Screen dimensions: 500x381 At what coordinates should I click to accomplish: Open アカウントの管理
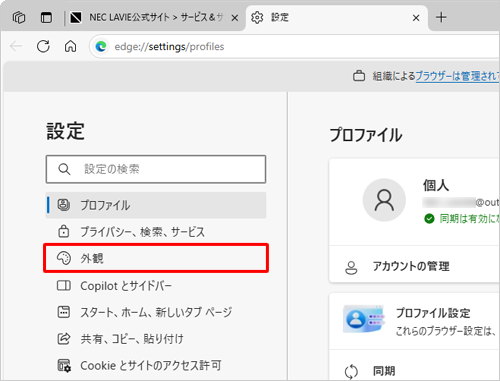414,266
